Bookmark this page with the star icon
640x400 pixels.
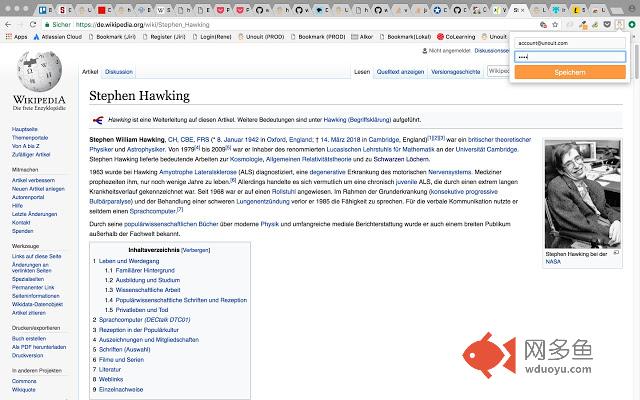pos(555,25)
